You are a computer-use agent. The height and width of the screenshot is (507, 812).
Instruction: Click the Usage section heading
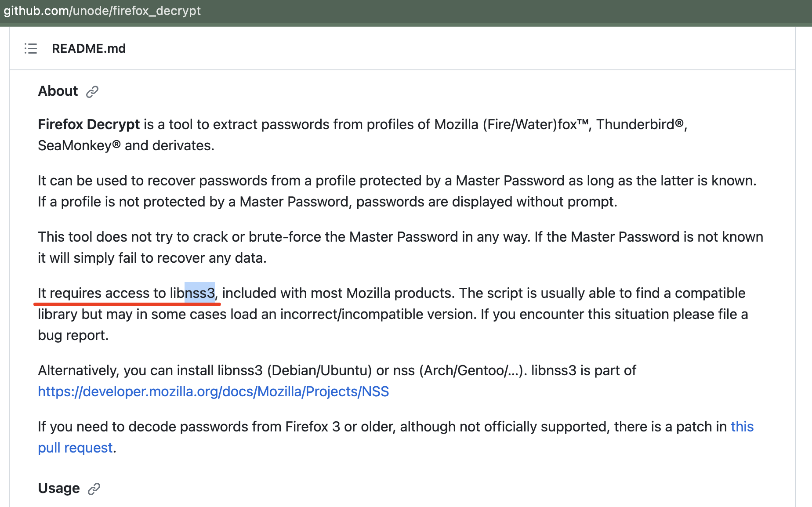[59, 488]
